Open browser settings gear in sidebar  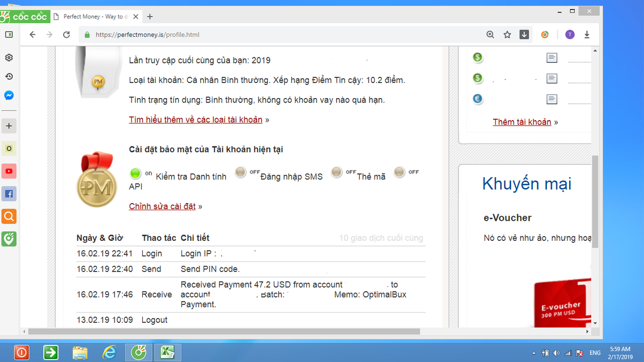pyautogui.click(x=9, y=58)
